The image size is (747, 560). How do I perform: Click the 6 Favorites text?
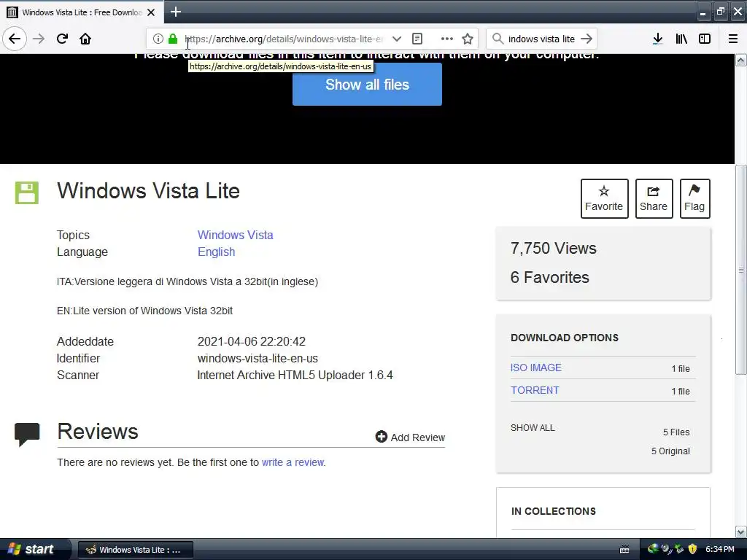pyautogui.click(x=550, y=277)
